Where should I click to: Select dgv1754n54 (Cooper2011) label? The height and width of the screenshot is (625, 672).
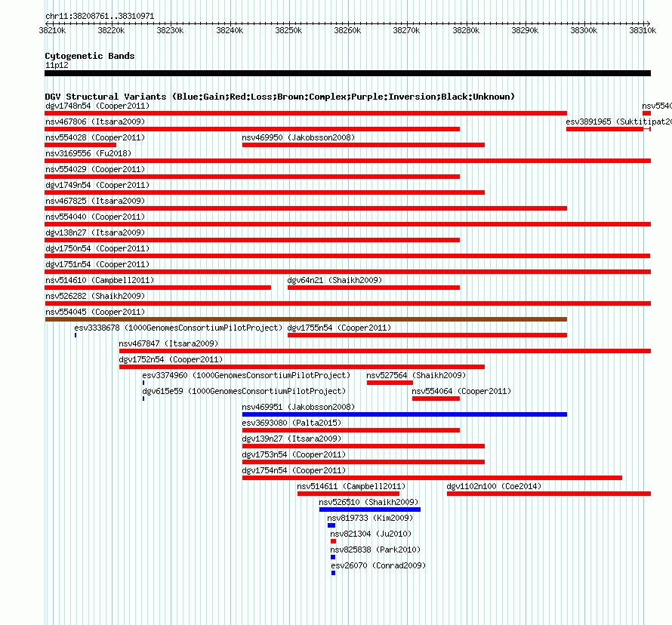pos(294,470)
